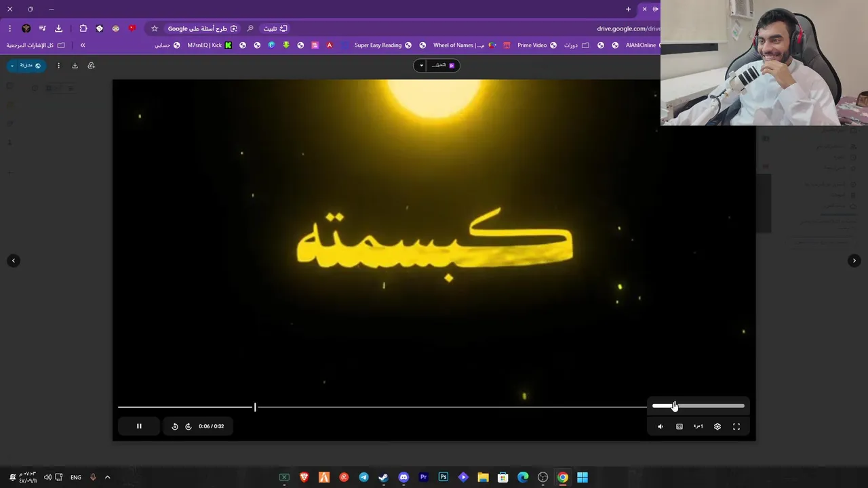This screenshot has width=868, height=488.
Task: Open the zoom magnifier icon in address bar
Action: pyautogui.click(x=250, y=28)
